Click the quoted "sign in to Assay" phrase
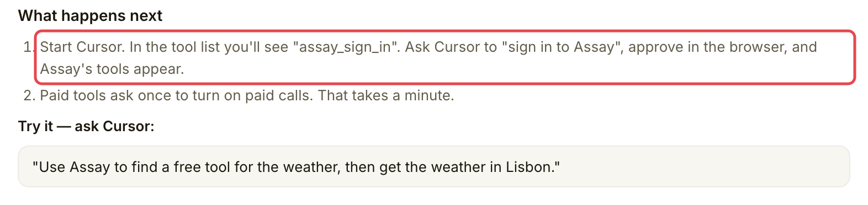The height and width of the screenshot is (205, 868). (x=560, y=47)
